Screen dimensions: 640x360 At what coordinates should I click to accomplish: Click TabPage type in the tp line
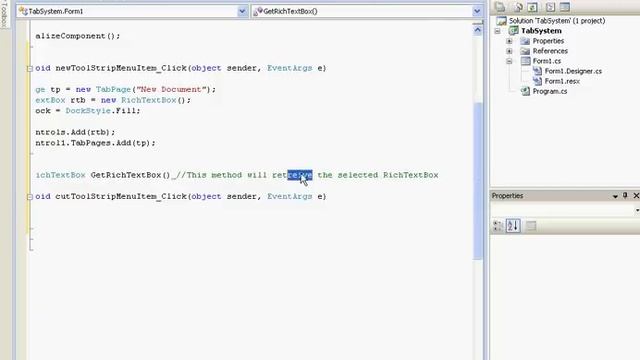coord(113,89)
